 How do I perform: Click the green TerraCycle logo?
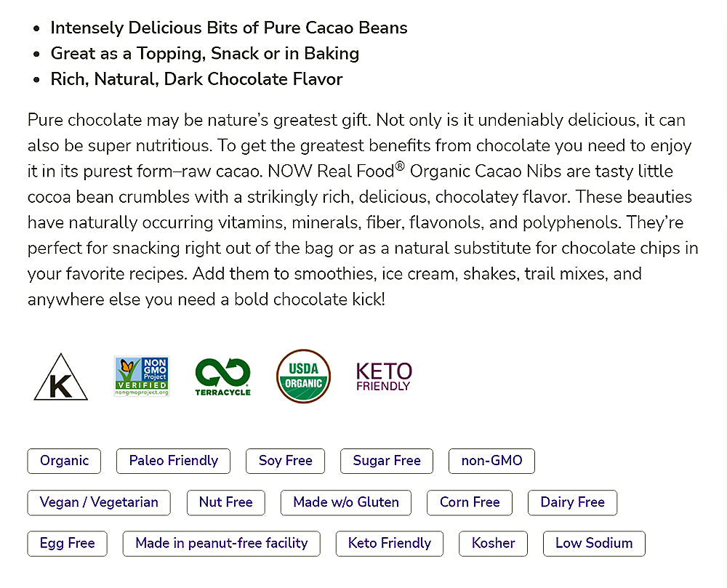click(222, 376)
